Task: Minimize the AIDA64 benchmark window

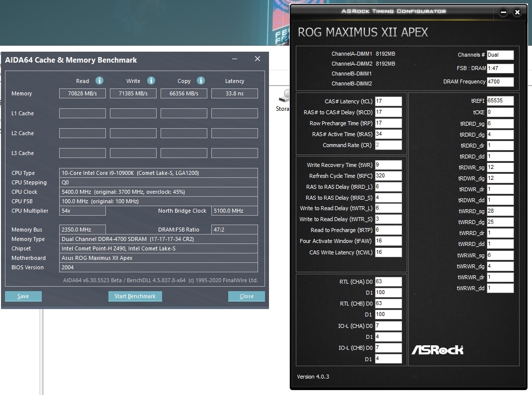Action: [x=235, y=59]
